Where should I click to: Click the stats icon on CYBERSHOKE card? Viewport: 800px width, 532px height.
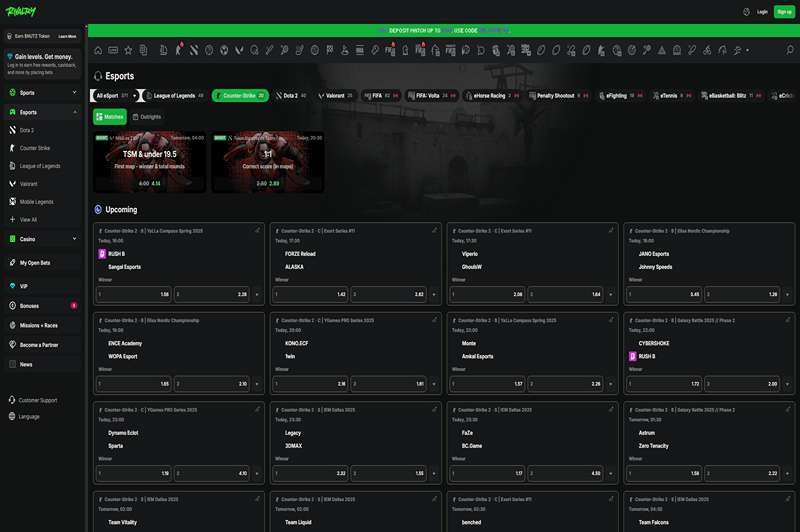pyautogui.click(x=788, y=320)
